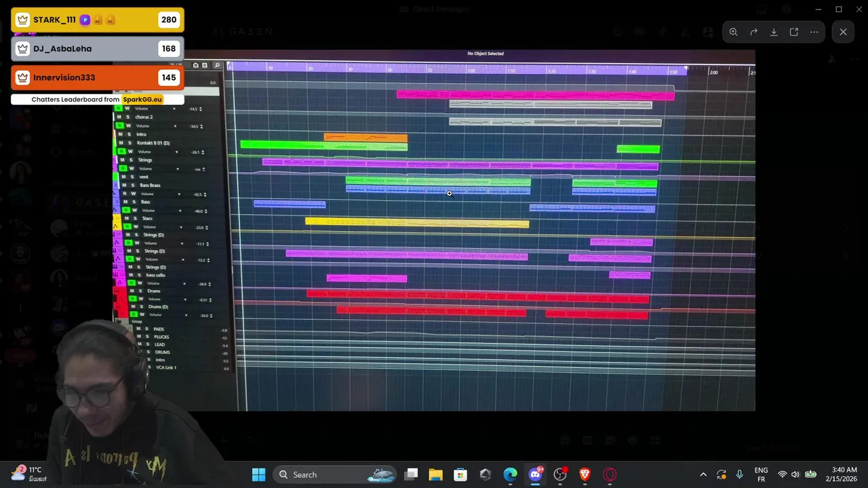
Task: Solo the PLUCKS group channel
Action: tap(147, 337)
